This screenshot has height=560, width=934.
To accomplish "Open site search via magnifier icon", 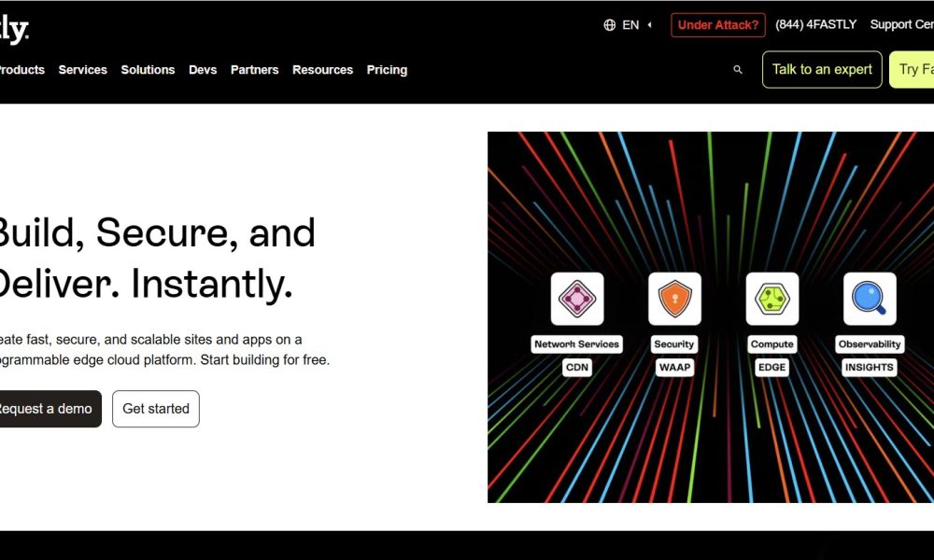I will pyautogui.click(x=738, y=70).
